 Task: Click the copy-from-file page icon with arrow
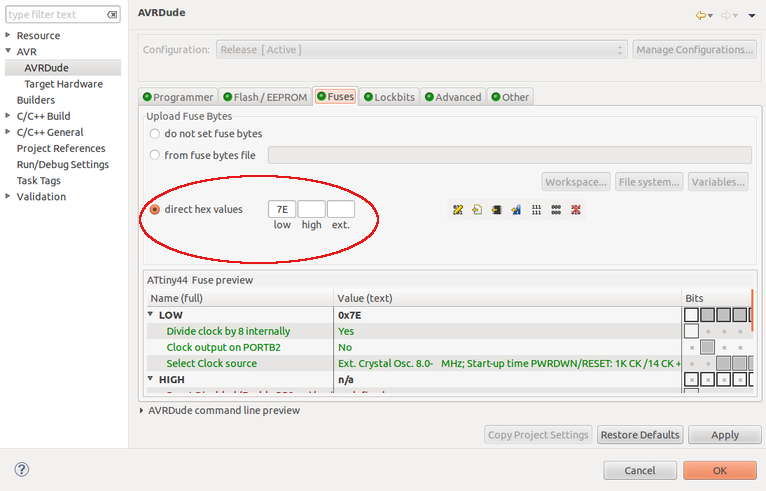pyautogui.click(x=477, y=210)
